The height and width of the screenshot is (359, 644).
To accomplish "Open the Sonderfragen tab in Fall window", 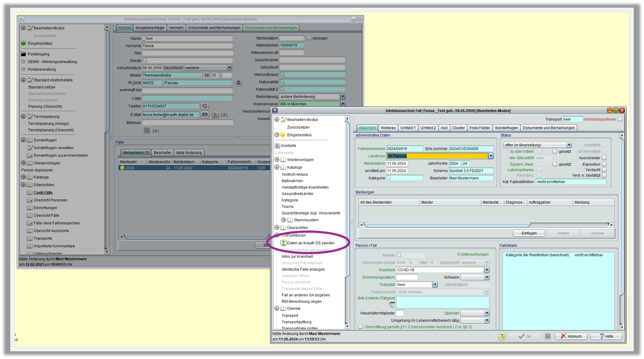I will click(506, 128).
